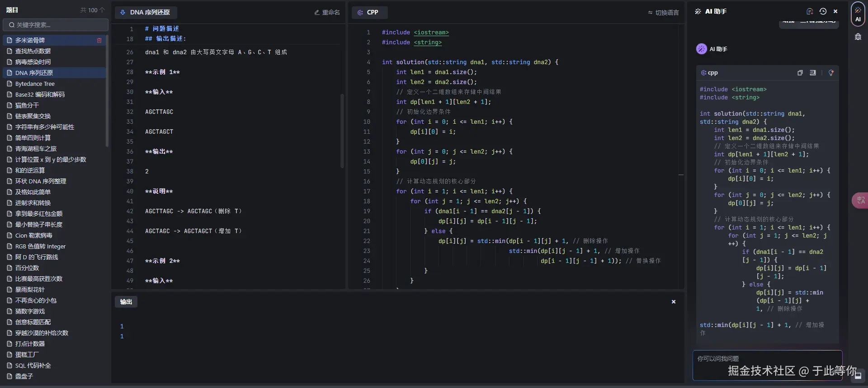Copy the AI-generated cpp code block
Screen dimensions: 868x388
800,73
